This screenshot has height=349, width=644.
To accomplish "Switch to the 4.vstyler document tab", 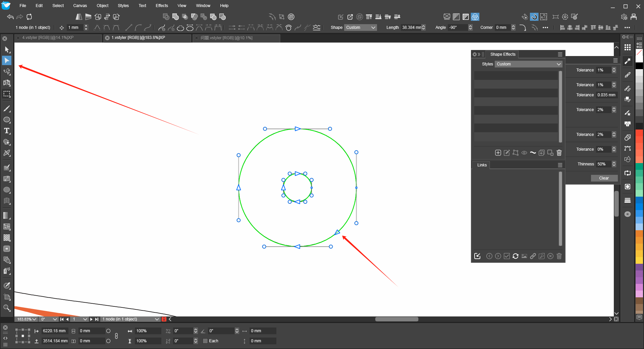I will pyautogui.click(x=48, y=38).
